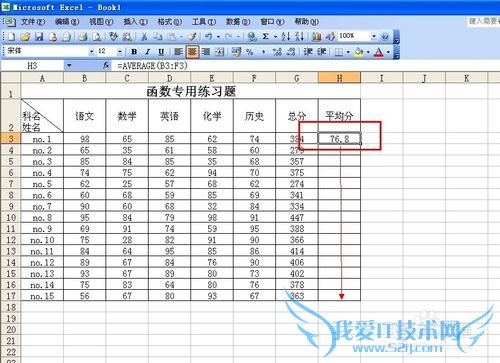Click the Font Color red A
This screenshot has height=363, width=500.
[379, 52]
